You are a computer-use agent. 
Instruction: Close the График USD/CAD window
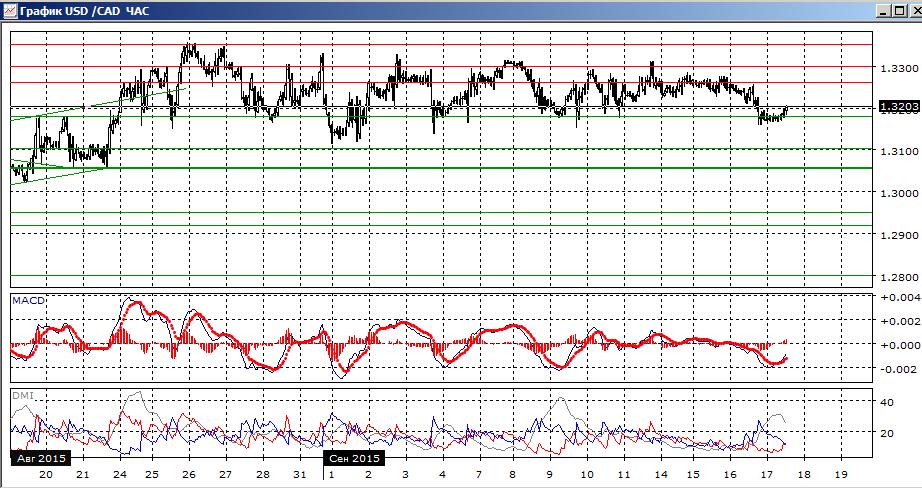point(914,11)
